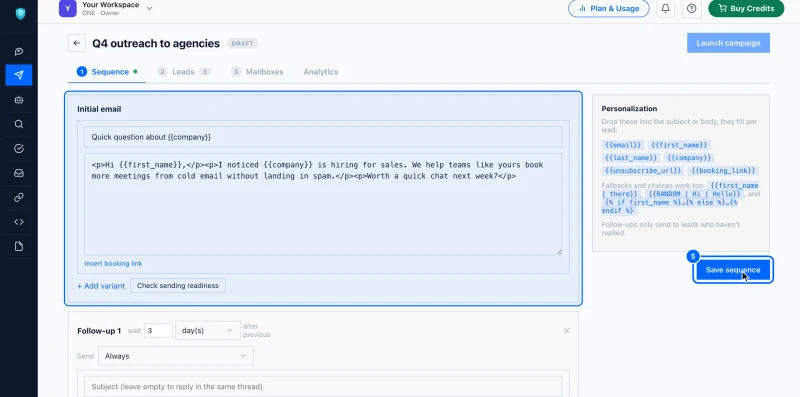Image resolution: width=800 pixels, height=397 pixels.
Task: Expand the Your Workspace switcher chevron
Action: [x=149, y=8]
